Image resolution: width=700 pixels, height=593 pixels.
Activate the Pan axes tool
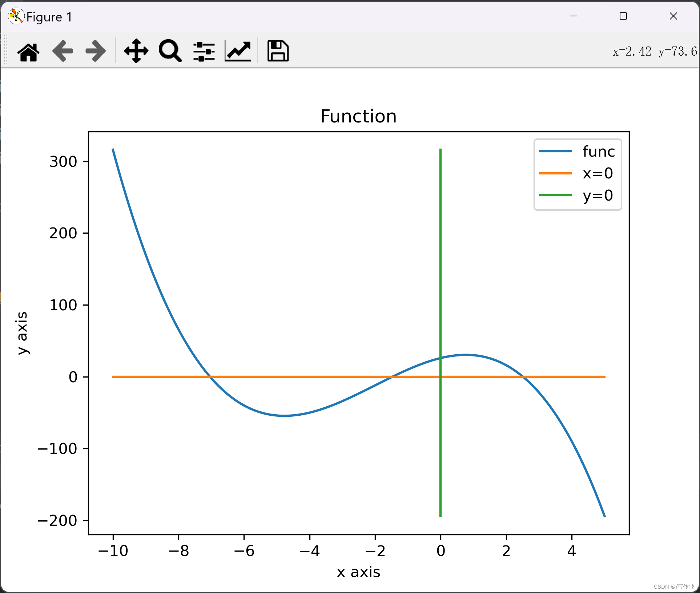click(x=136, y=51)
